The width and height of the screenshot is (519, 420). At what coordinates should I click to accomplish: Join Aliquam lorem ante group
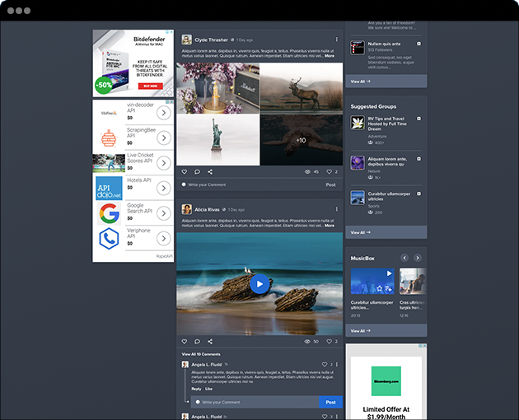418,159
